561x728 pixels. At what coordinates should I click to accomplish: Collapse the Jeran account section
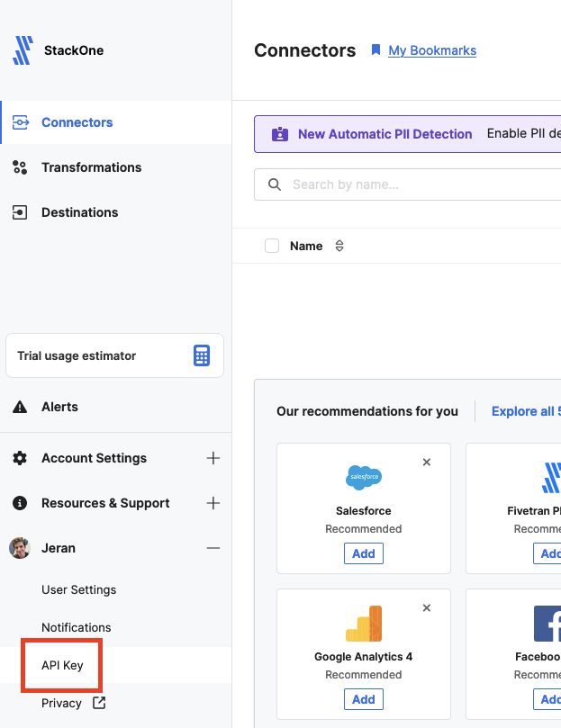tap(213, 548)
